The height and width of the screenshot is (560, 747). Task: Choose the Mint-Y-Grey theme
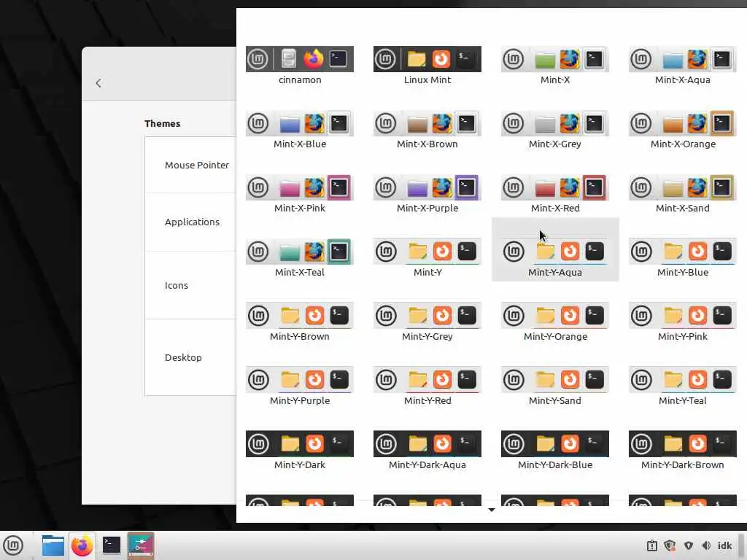pyautogui.click(x=427, y=322)
